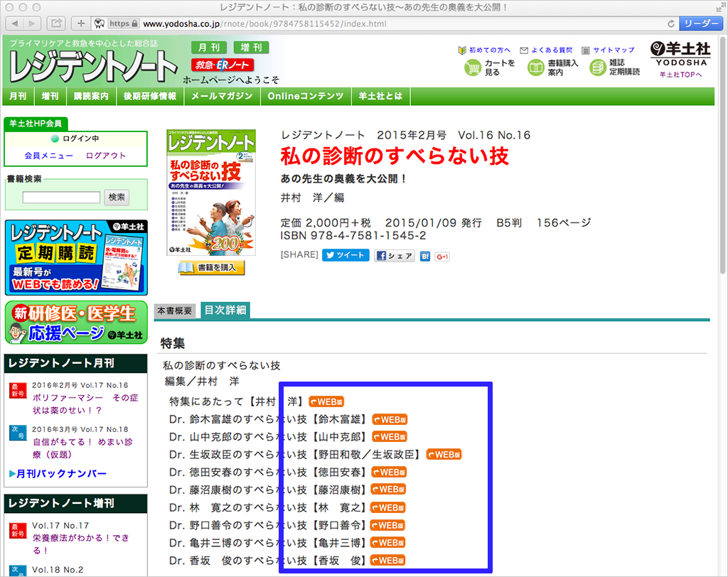
Task: Click the Safari back navigation arrow
Action: coord(14,23)
